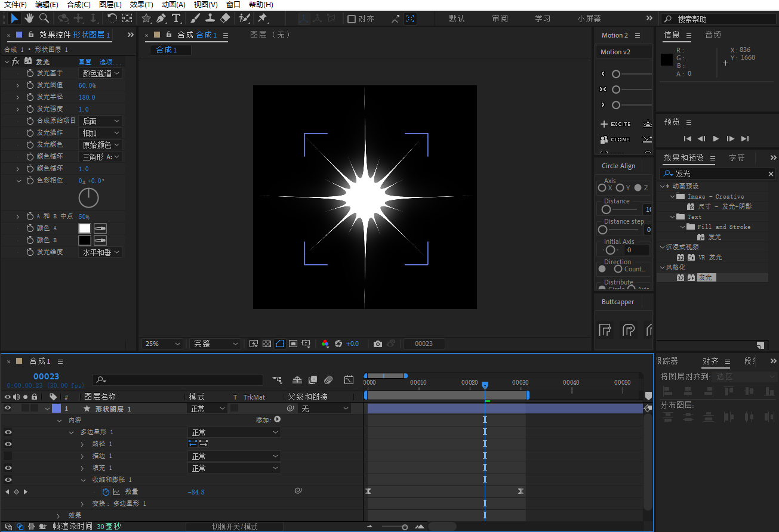Screen dimensions: 779x532
Task: Click the snapshot camera icon
Action: [x=378, y=344]
